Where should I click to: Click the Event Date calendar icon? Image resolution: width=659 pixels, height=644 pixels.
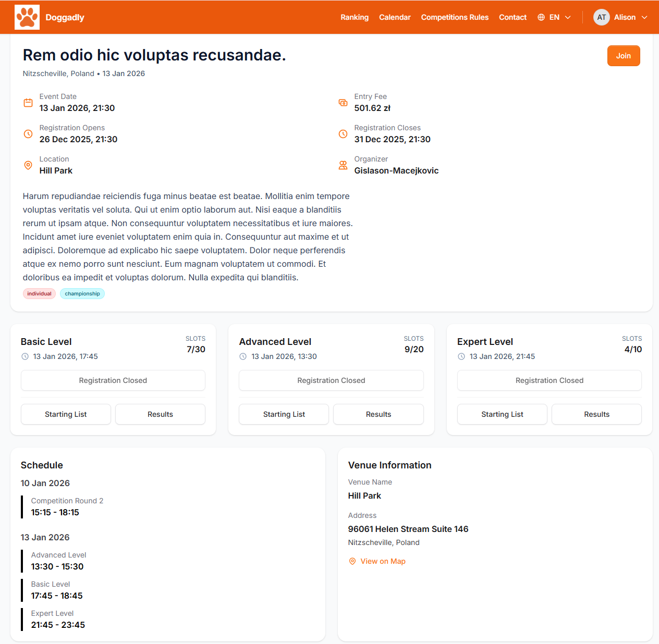(x=28, y=103)
